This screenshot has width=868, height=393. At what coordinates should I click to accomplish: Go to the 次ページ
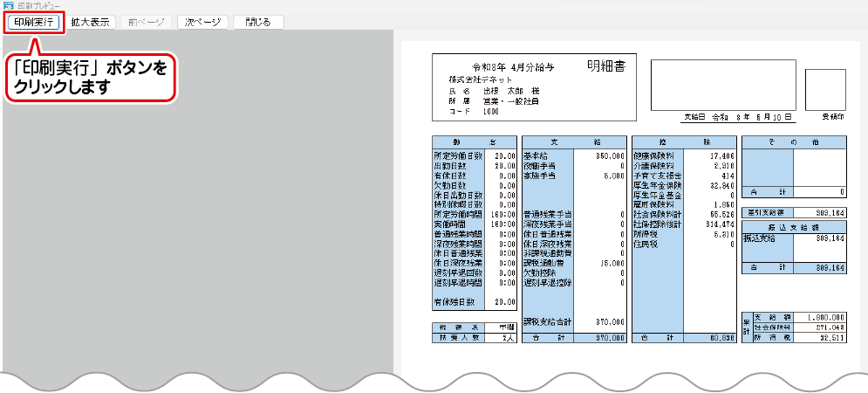(202, 22)
